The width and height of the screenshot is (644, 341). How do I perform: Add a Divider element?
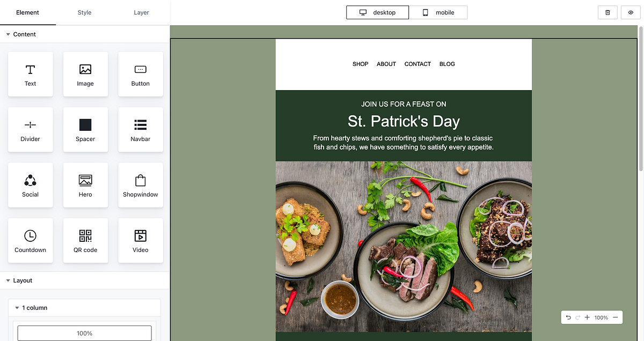click(x=30, y=129)
